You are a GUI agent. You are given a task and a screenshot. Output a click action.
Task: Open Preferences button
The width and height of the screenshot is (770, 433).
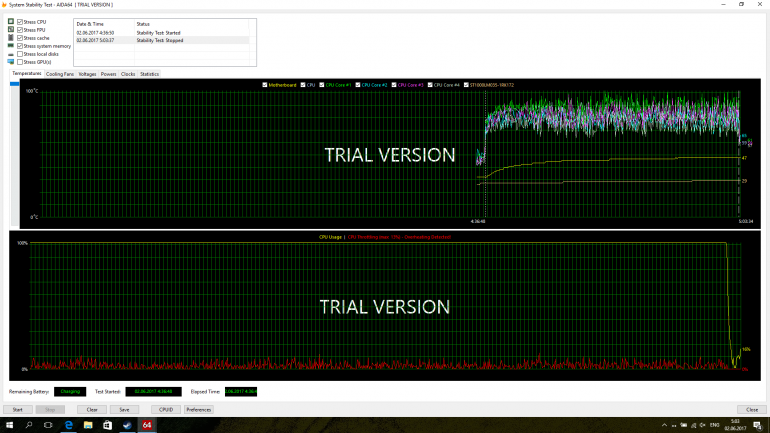(x=198, y=409)
